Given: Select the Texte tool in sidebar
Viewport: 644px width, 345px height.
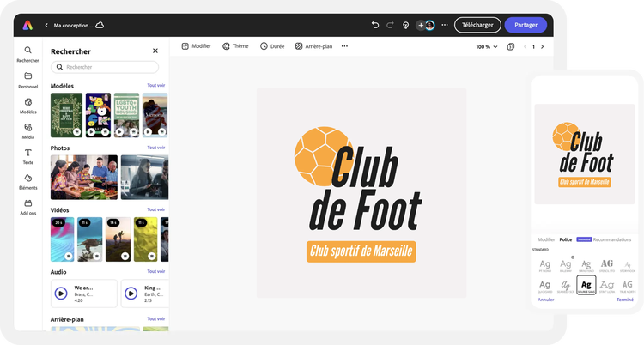Looking at the screenshot, I should [28, 155].
